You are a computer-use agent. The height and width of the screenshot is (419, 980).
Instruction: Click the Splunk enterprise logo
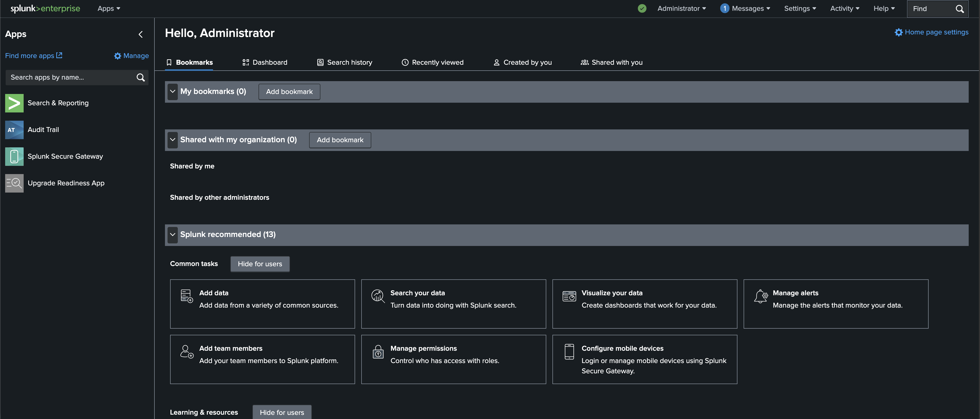click(45, 8)
